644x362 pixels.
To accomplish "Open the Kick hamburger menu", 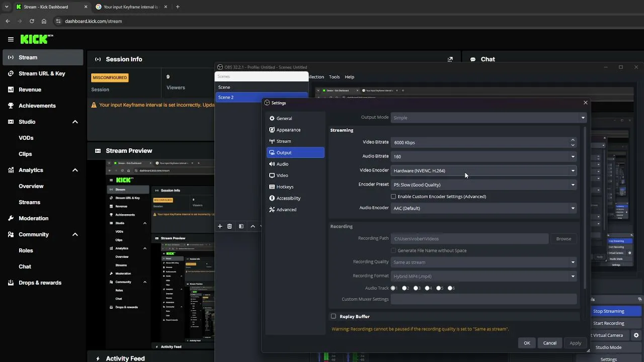I will coord(11,39).
